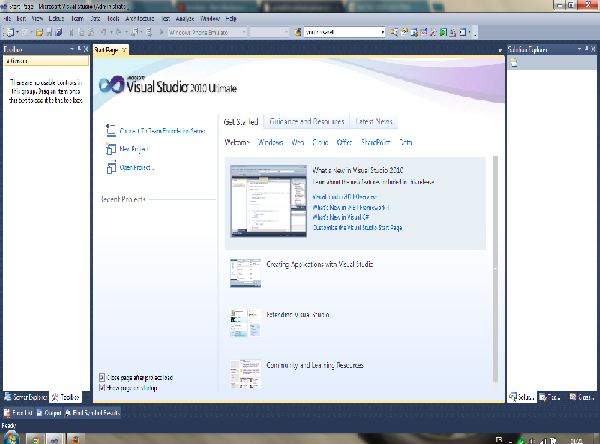Open What's New in Visual C# link
Viewport: 600px width, 444px height.
pyautogui.click(x=341, y=217)
